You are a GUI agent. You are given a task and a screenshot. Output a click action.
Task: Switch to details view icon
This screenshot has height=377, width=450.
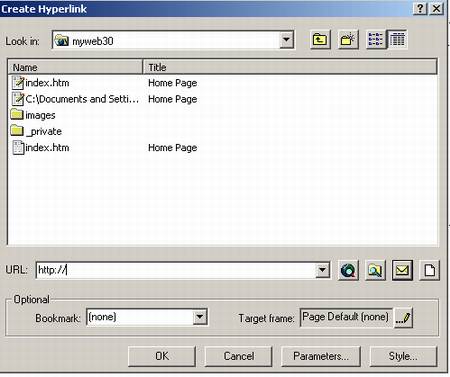pyautogui.click(x=397, y=40)
